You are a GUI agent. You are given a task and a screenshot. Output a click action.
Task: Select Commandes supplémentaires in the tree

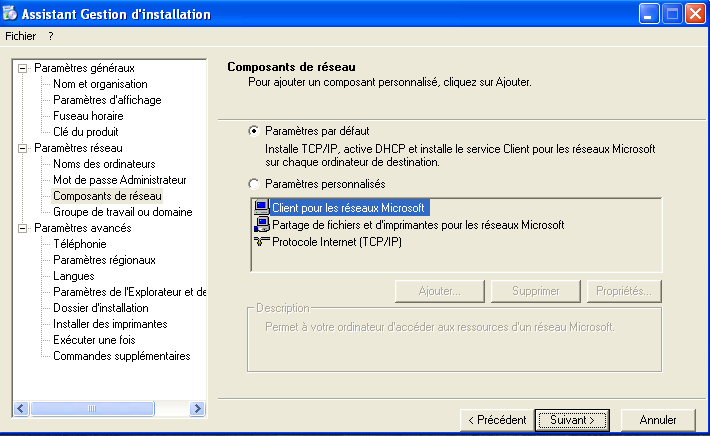click(x=121, y=356)
